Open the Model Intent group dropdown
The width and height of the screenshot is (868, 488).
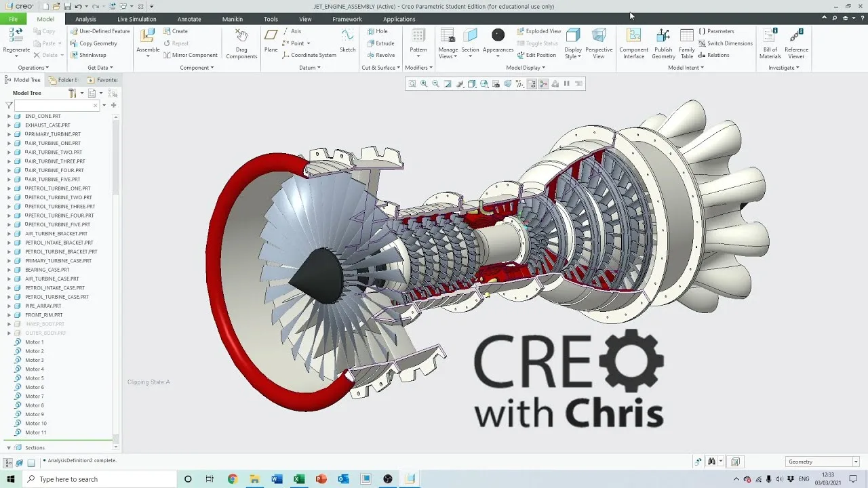pyautogui.click(x=686, y=68)
